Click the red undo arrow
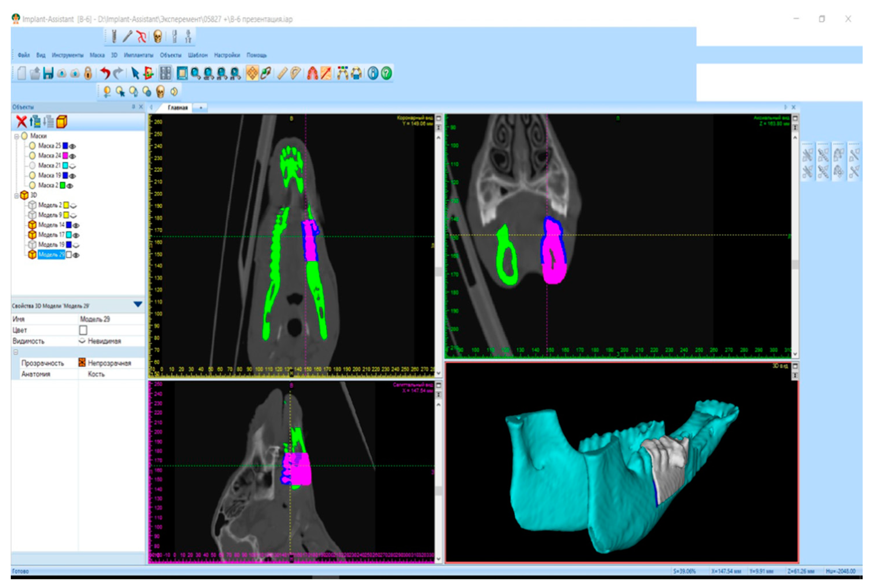The image size is (871, 588). coord(105,73)
